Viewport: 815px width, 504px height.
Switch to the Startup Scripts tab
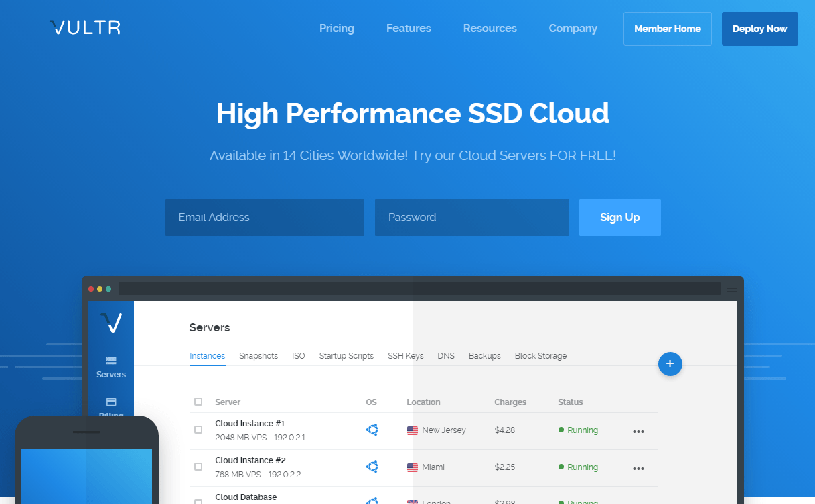(346, 356)
